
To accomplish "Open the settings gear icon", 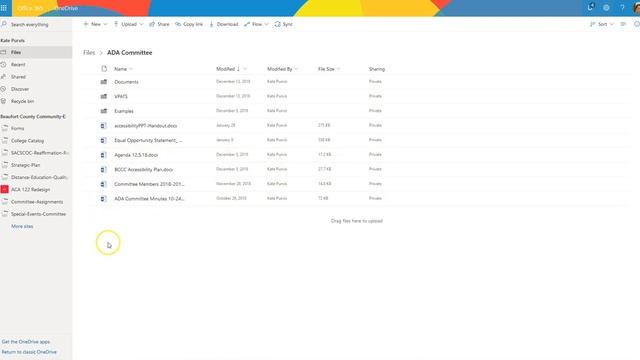I will coord(606,8).
